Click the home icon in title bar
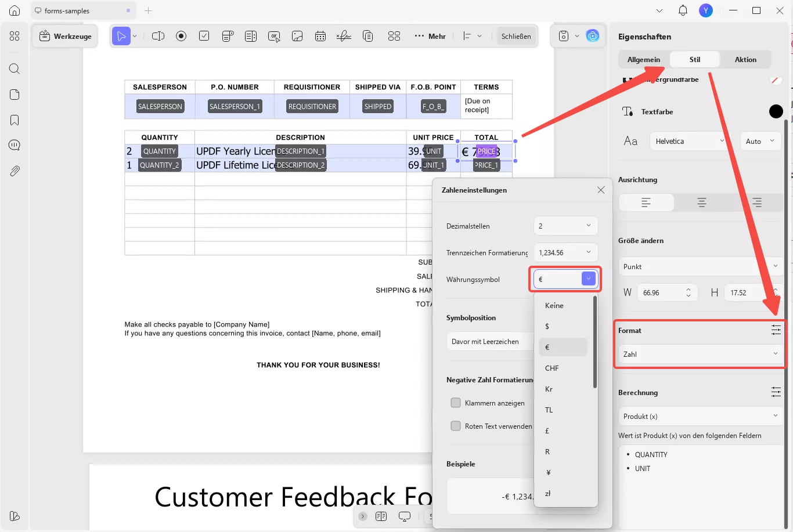The height and width of the screenshot is (532, 793). coord(15,10)
